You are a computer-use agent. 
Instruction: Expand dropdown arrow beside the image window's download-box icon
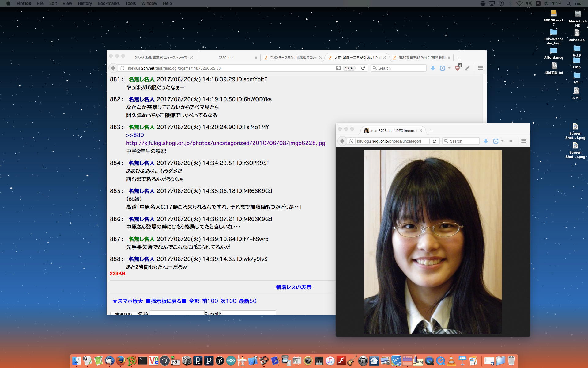pyautogui.click(x=503, y=141)
